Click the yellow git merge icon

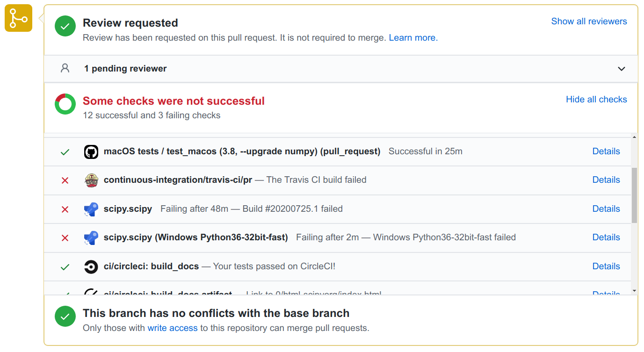click(x=18, y=18)
